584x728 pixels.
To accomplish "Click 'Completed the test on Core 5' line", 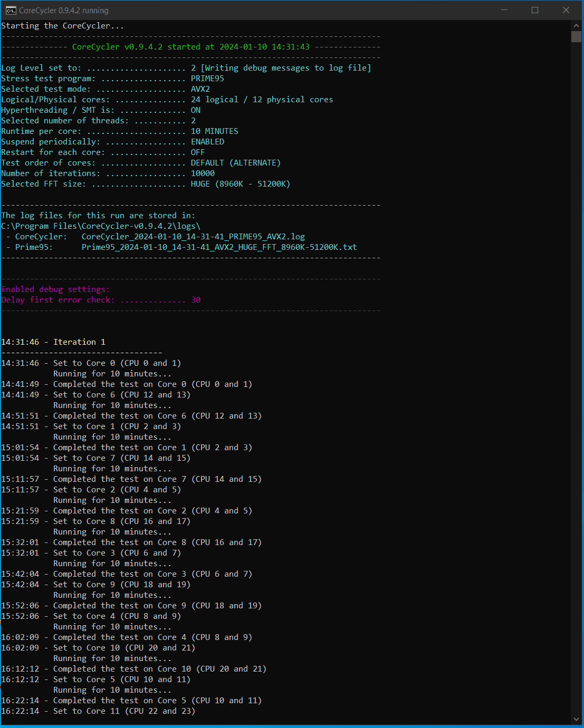I will (131, 701).
